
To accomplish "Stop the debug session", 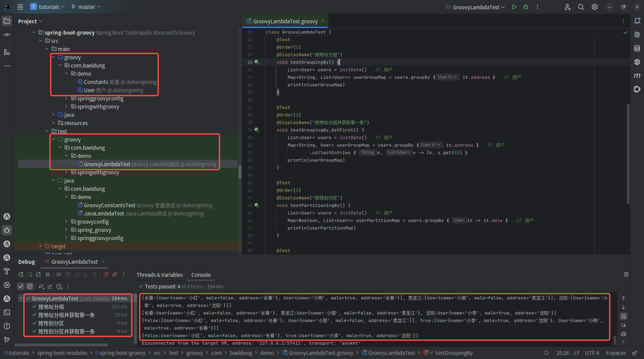I will pos(48,274).
